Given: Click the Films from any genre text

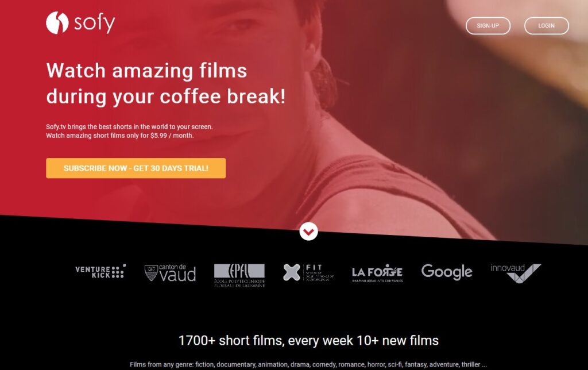Looking at the screenshot, I should [308, 364].
